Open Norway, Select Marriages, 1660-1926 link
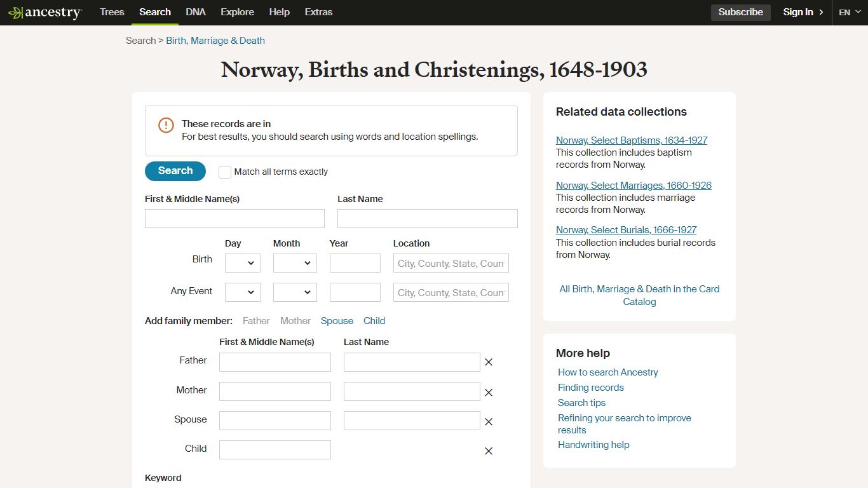 [634, 186]
